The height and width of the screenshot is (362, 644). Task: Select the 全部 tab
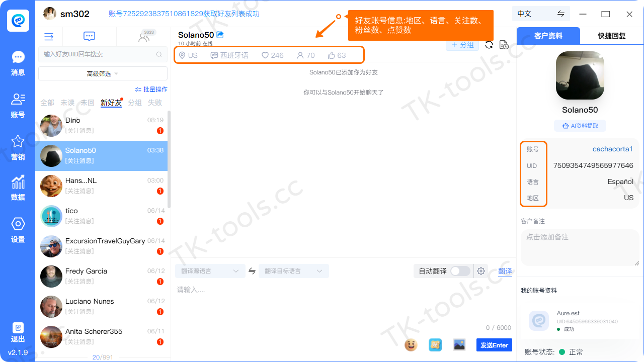(47, 103)
